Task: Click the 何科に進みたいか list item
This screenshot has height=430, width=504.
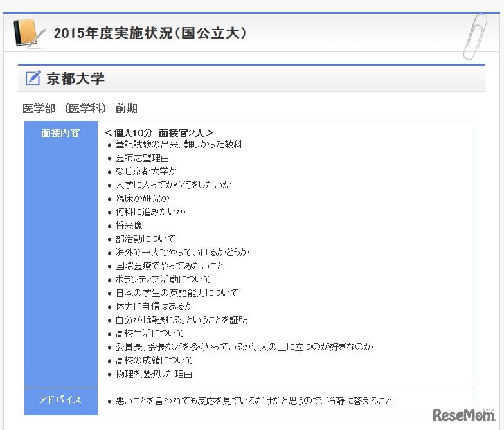Action: coord(150,212)
